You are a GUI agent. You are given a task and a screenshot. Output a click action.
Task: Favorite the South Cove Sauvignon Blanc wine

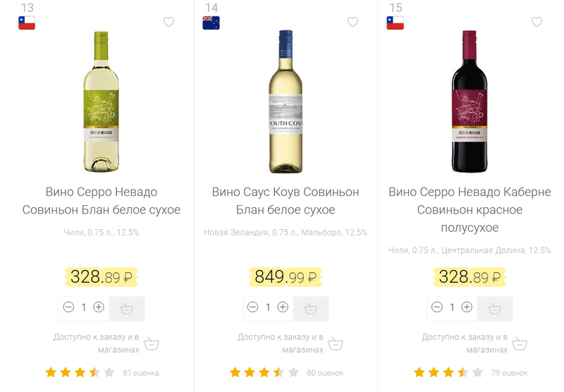353,23
